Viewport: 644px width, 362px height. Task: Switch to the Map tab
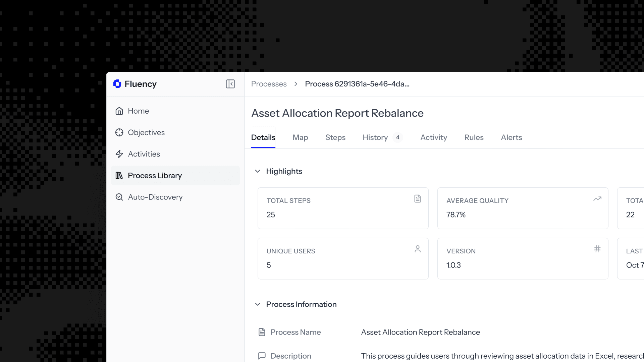pyautogui.click(x=300, y=137)
